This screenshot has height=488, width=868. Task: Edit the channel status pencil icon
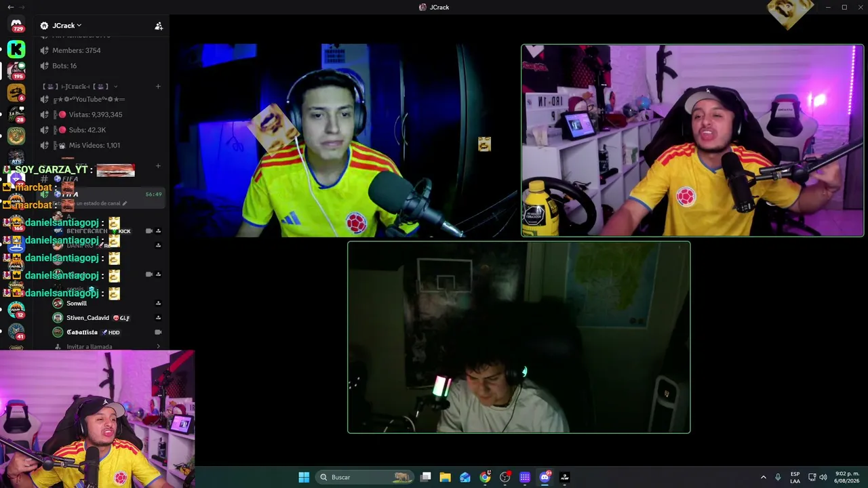124,203
